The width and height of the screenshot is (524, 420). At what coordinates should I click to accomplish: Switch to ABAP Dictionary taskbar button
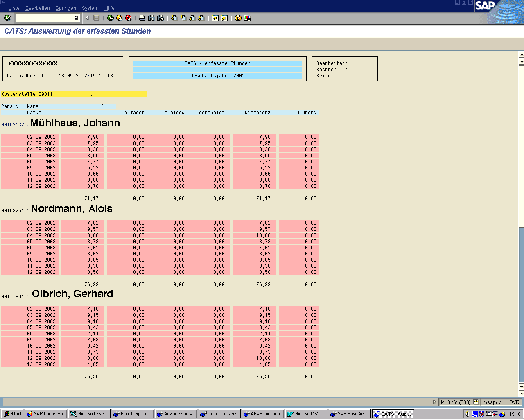click(263, 414)
